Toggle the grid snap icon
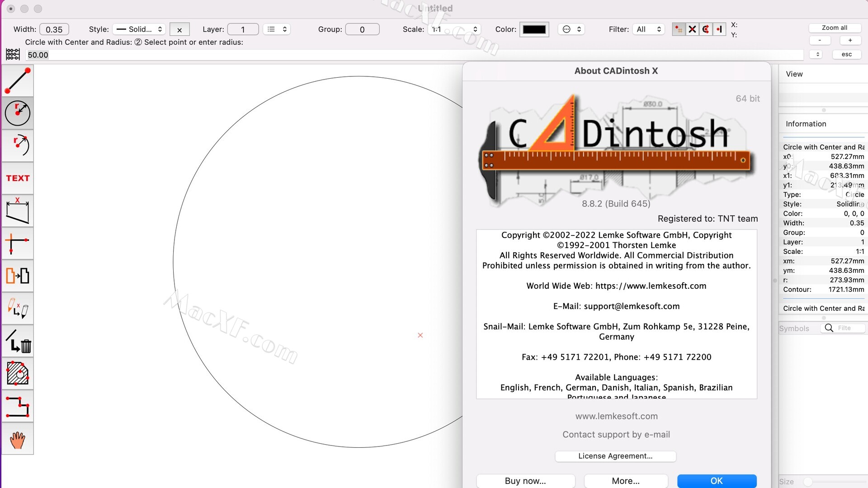Screen dimensions: 868x488 [679, 29]
